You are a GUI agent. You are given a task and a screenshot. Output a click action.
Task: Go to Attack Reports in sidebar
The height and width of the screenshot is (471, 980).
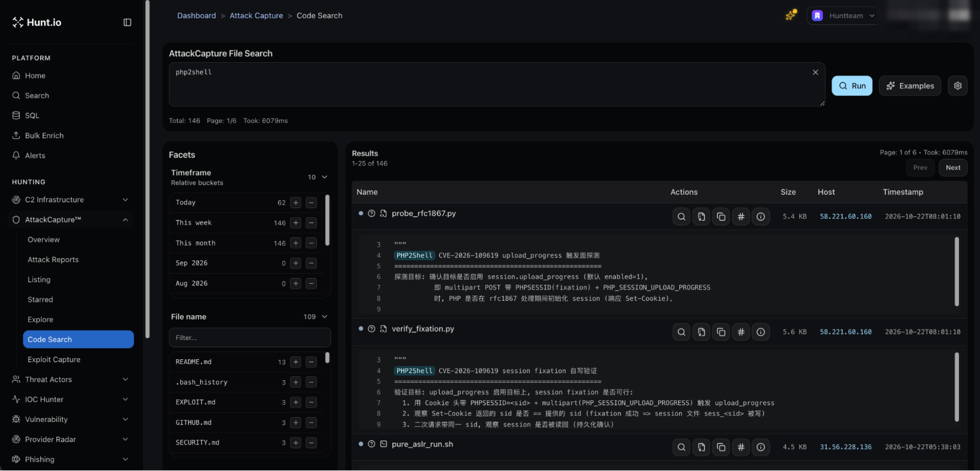pos(53,260)
